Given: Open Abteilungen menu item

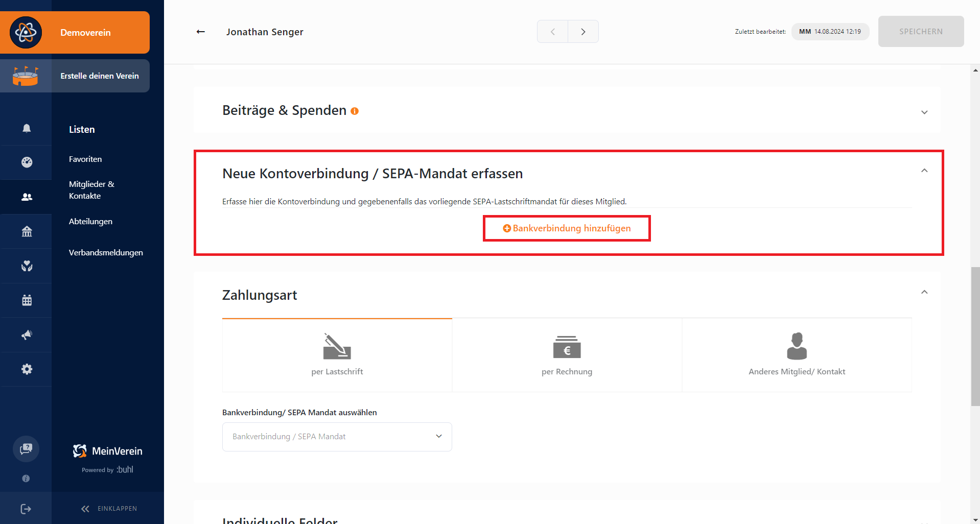Looking at the screenshot, I should coord(90,222).
